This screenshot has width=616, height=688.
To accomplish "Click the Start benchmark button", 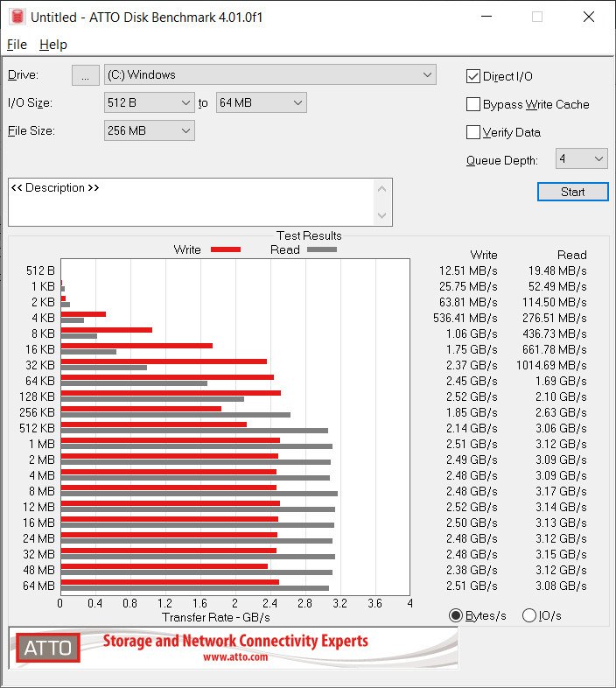I will 572,192.
